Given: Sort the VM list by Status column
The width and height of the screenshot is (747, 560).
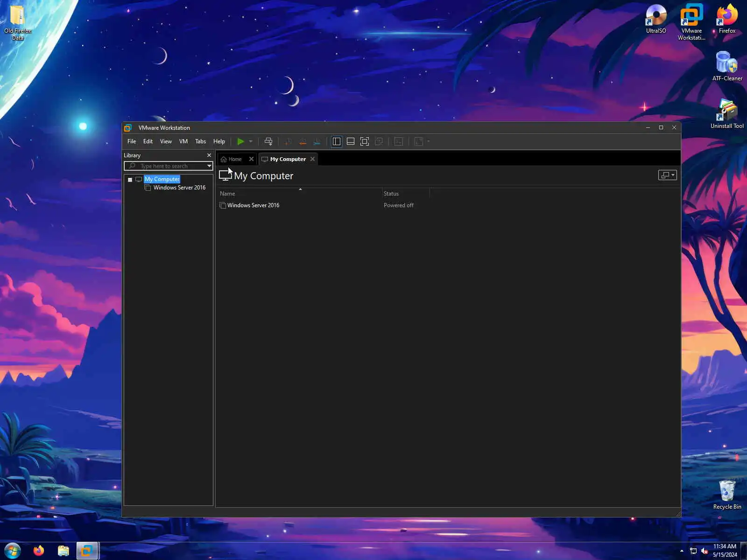Looking at the screenshot, I should 406,194.
